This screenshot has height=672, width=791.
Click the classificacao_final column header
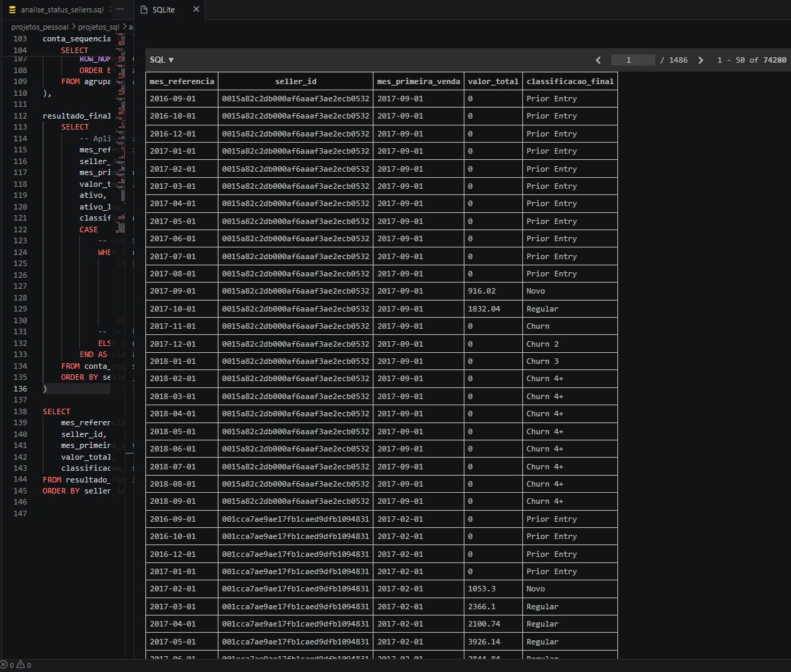[x=570, y=81]
